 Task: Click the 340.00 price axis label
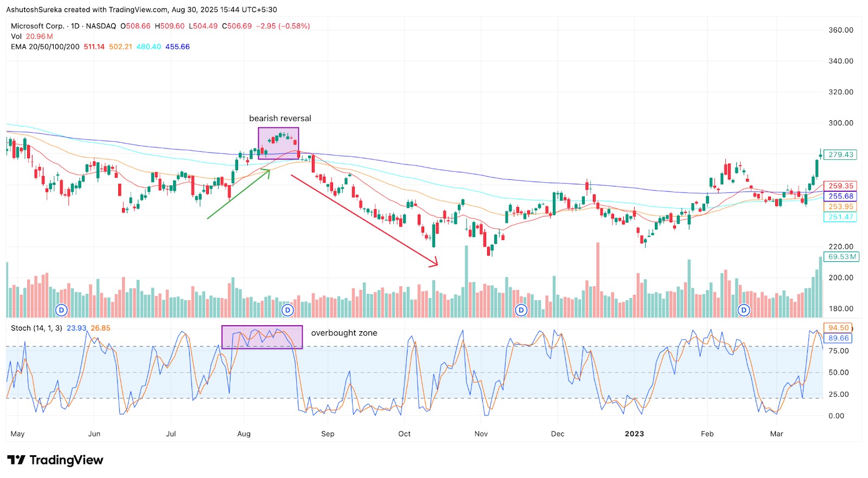(x=841, y=61)
